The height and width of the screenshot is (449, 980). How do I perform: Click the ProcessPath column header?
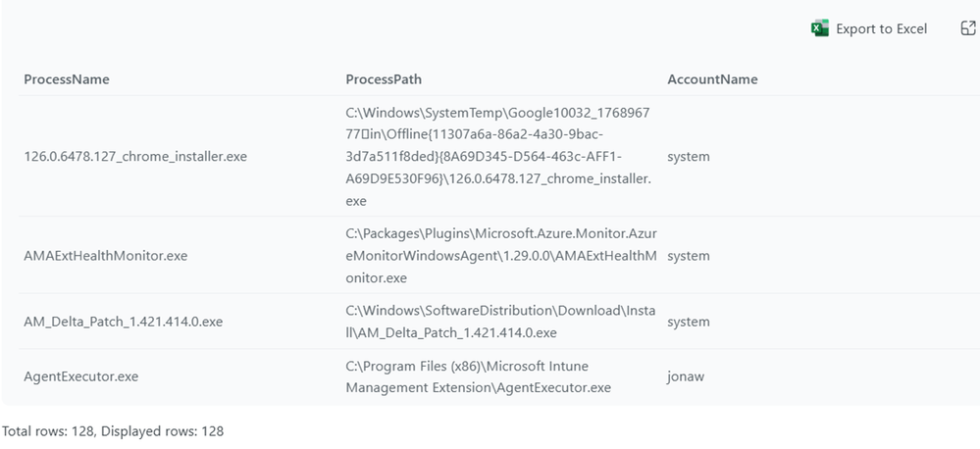[x=384, y=79]
